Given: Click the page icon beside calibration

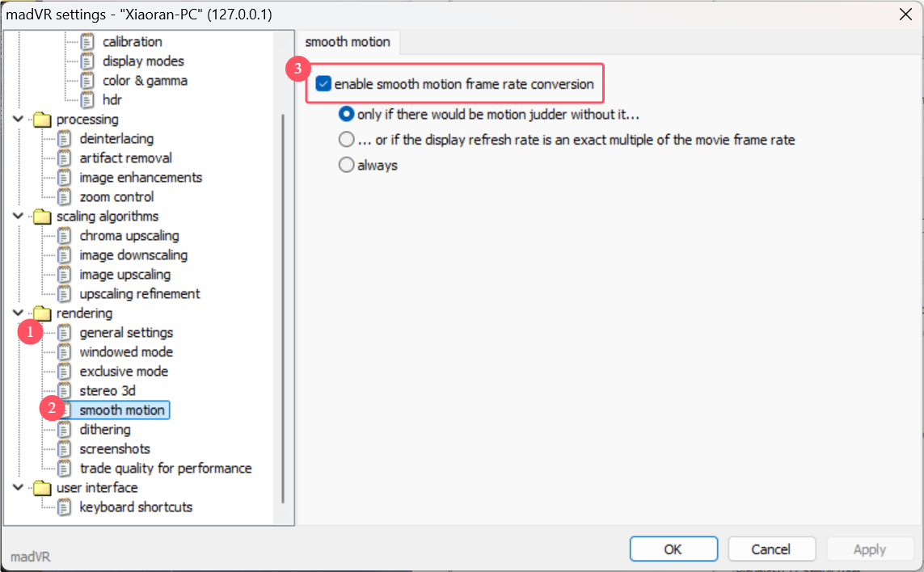Looking at the screenshot, I should (x=88, y=42).
